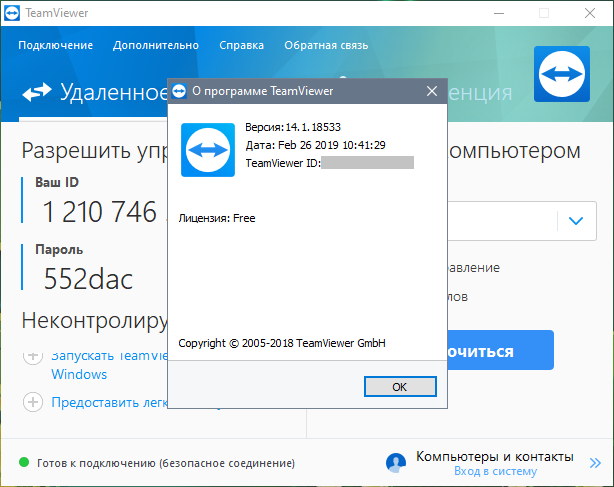The height and width of the screenshot is (487, 614).
Task: Expand the contacts panel with double chevron
Action: 595,463
